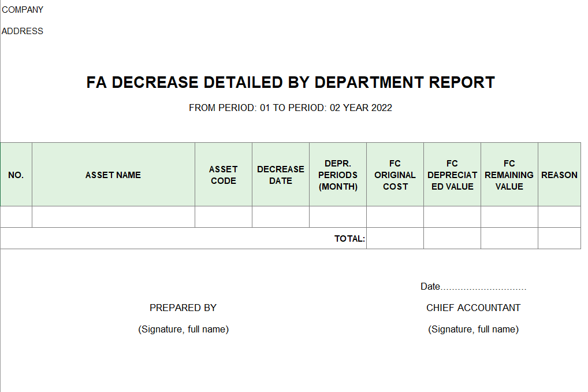Image resolution: width=588 pixels, height=392 pixels.
Task: Select the CHIEF ACCOUNTANT label
Action: tap(474, 308)
